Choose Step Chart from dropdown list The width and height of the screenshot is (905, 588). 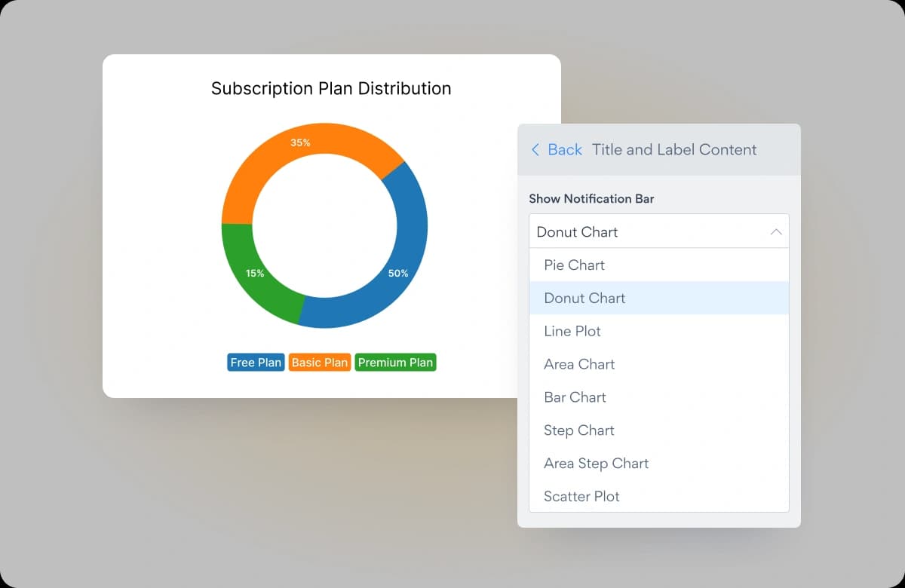tap(659, 430)
